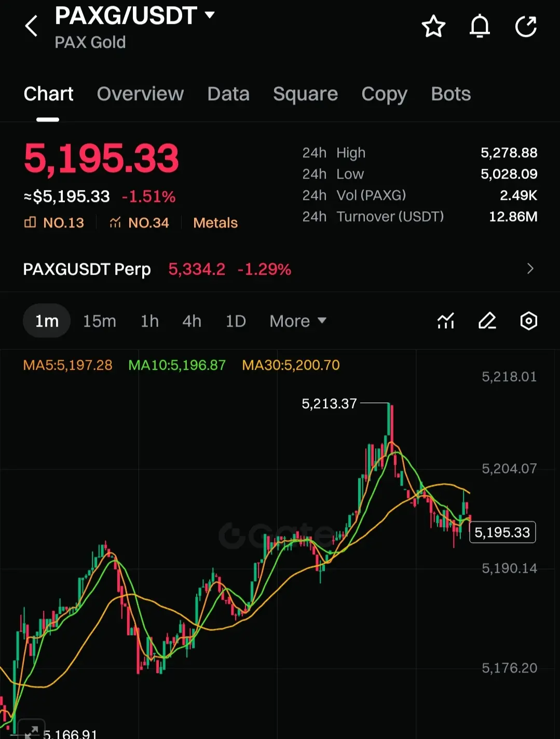Set a price alert via bell icon
Screen dimensions: 560x739
(x=480, y=26)
